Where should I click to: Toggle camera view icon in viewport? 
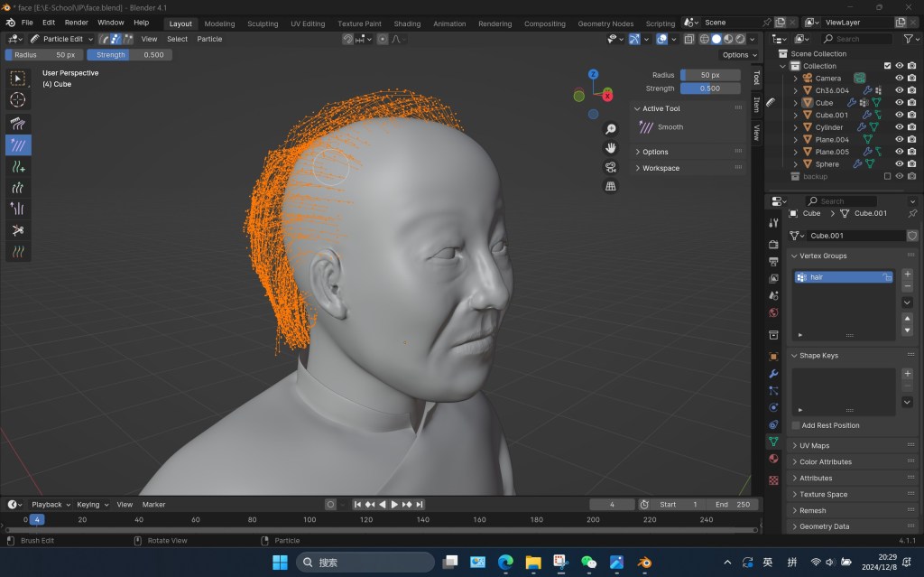pos(611,167)
